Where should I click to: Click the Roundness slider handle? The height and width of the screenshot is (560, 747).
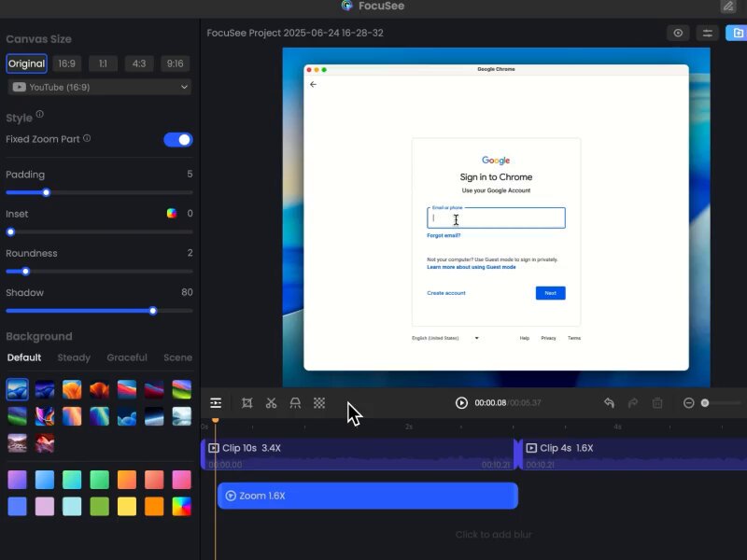tap(26, 272)
